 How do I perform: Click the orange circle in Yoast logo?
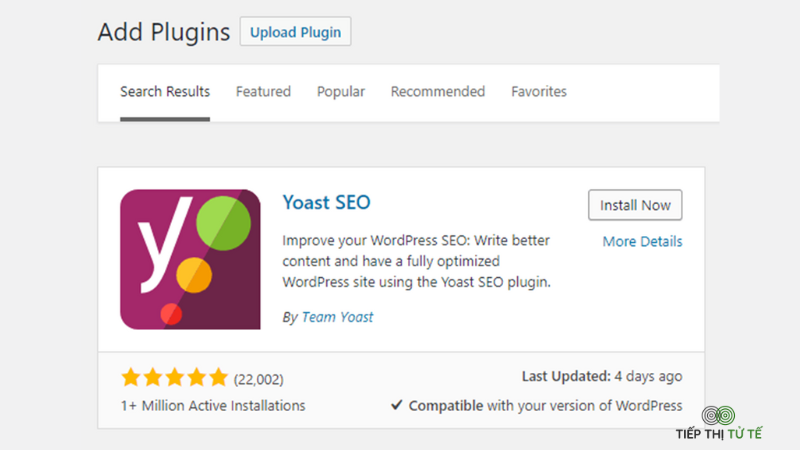tap(194, 275)
